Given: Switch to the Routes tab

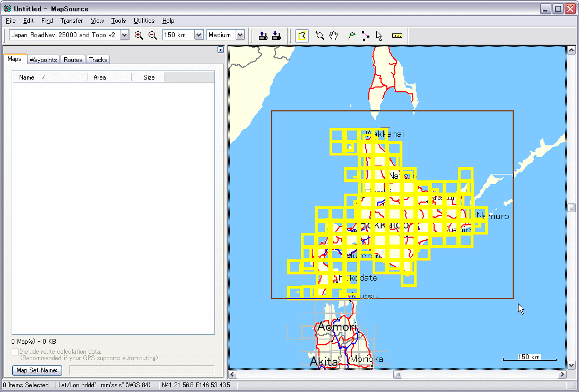Looking at the screenshot, I should point(73,60).
